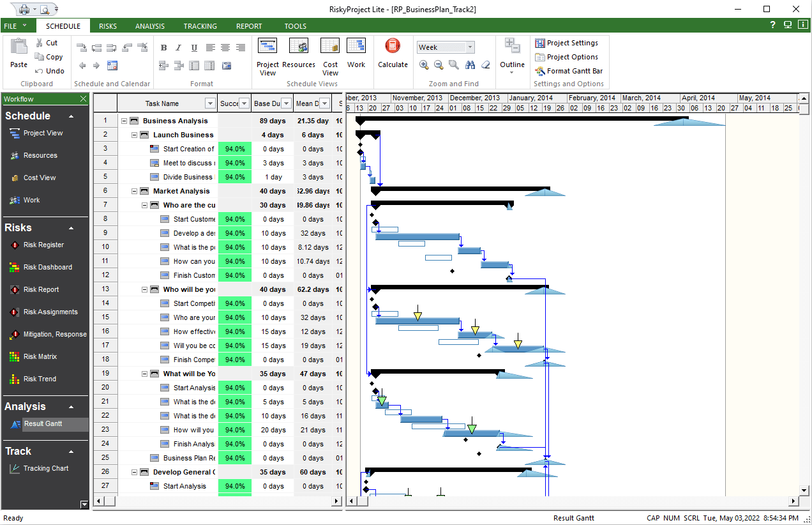
Task: Open Risk Dashboard in Workflow
Action: pyautogui.click(x=41, y=267)
